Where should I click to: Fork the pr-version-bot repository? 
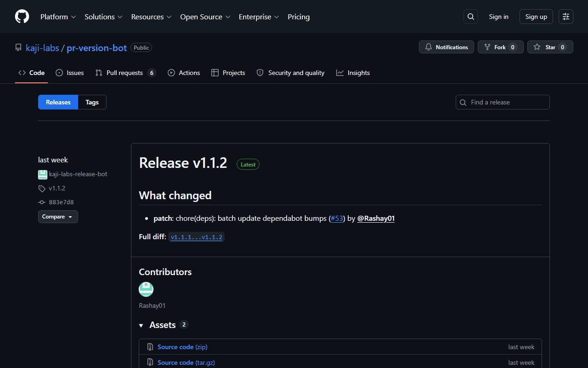pos(501,47)
